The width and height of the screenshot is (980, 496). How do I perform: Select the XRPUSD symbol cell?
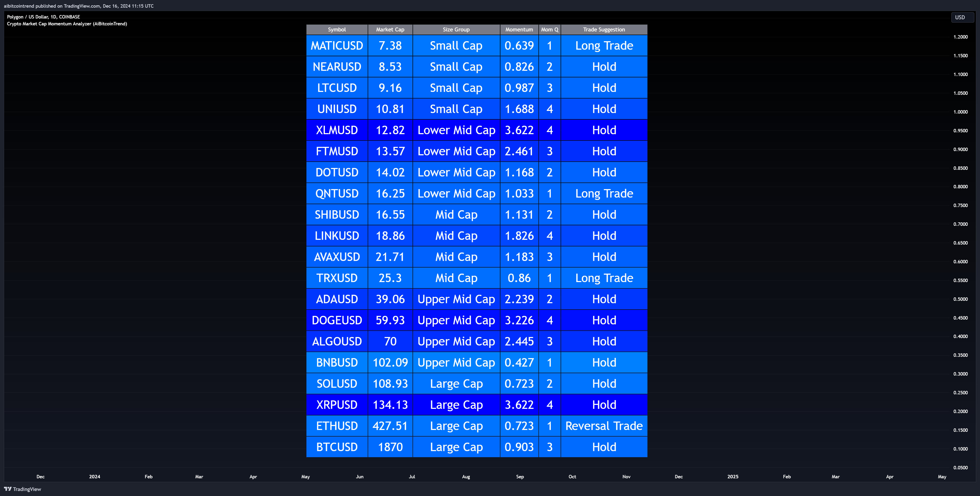pyautogui.click(x=337, y=405)
